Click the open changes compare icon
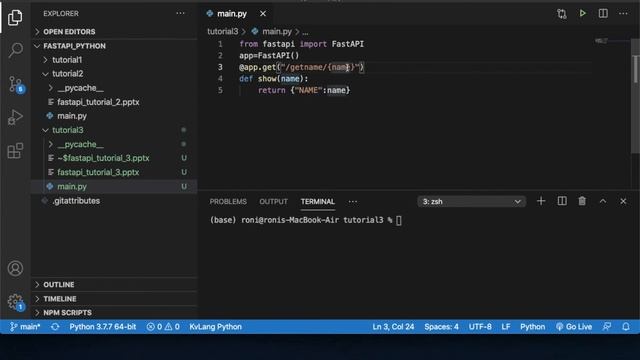Screen dimensions: 640x360 click(x=562, y=13)
